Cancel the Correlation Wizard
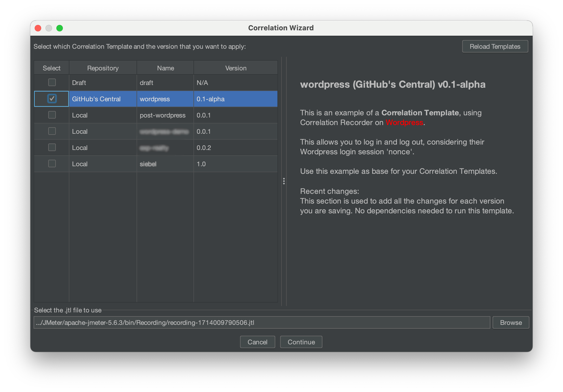Image resolution: width=563 pixels, height=392 pixels. point(257,342)
